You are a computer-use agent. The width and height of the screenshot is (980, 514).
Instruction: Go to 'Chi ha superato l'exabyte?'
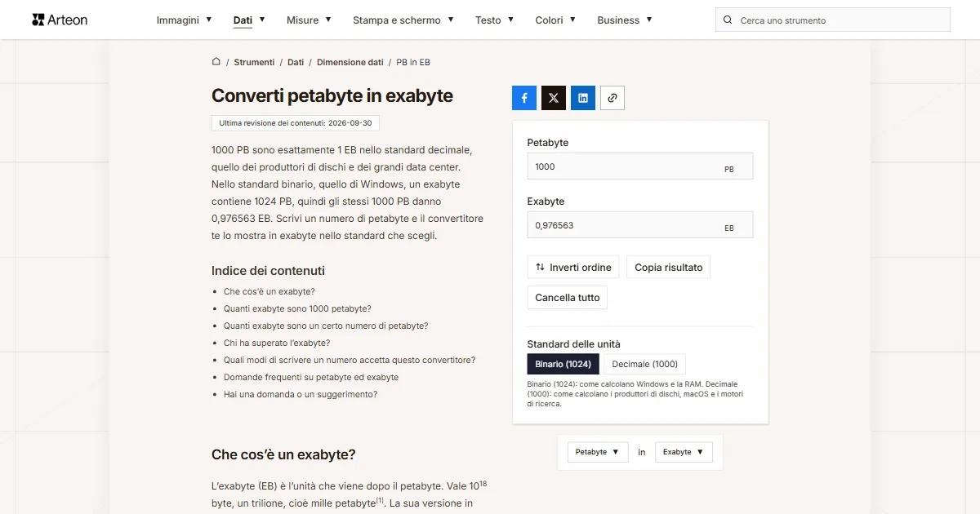[x=277, y=343]
